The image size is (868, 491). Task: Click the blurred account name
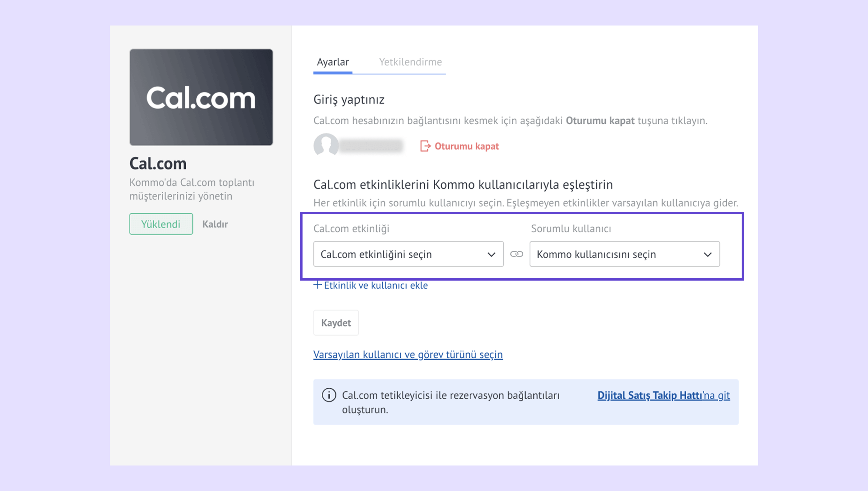tap(371, 146)
